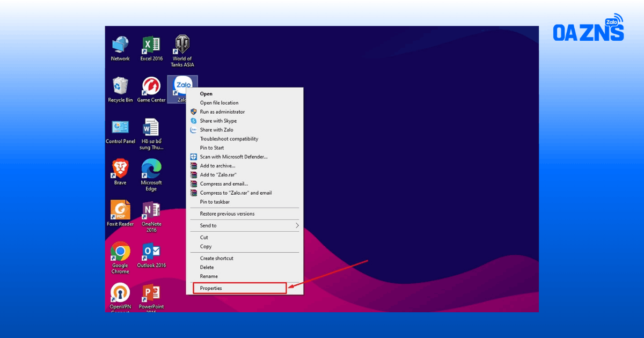Select the Google Chrome desktop icon

click(x=120, y=258)
